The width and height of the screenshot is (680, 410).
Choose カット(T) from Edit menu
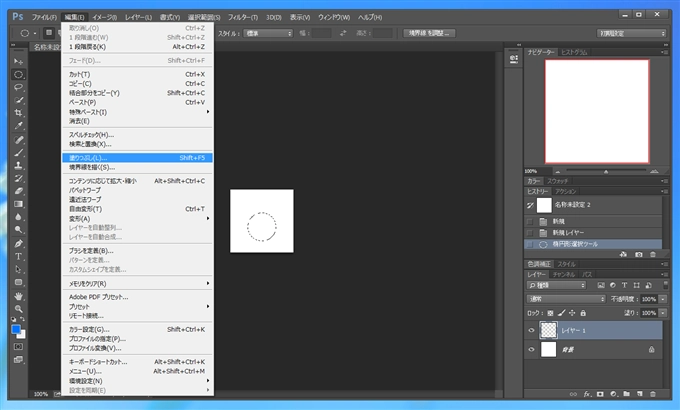[137, 74]
